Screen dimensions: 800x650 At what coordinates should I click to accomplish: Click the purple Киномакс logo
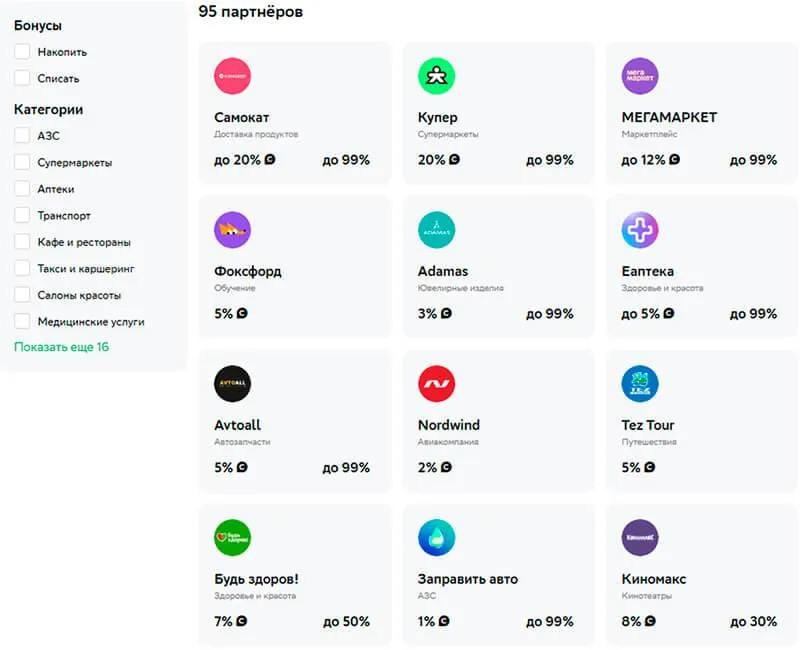tap(640, 537)
